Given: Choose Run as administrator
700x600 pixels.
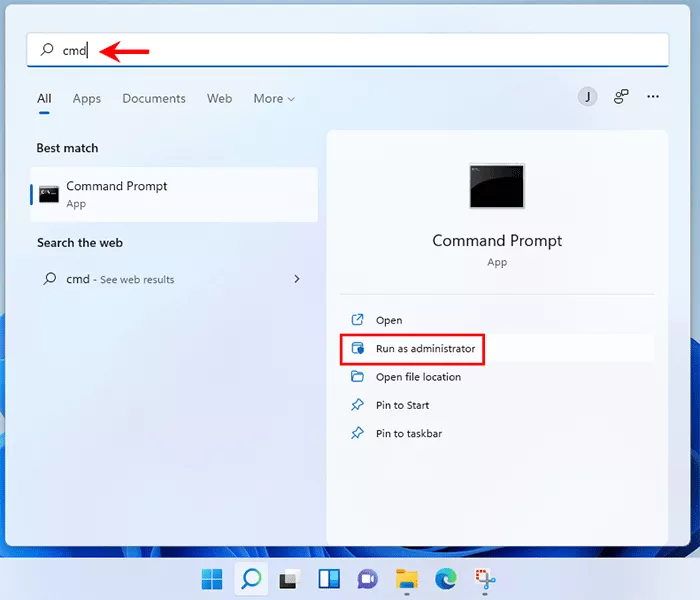Looking at the screenshot, I should pyautogui.click(x=497, y=349).
